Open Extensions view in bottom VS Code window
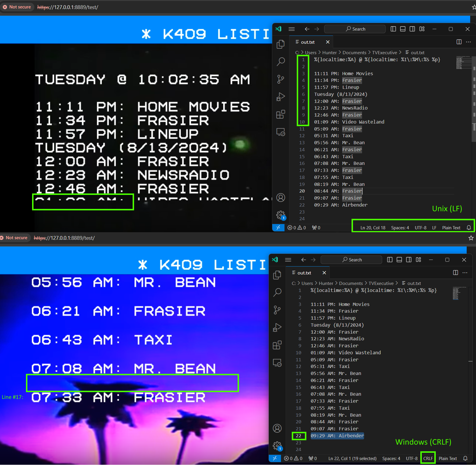 click(277, 345)
